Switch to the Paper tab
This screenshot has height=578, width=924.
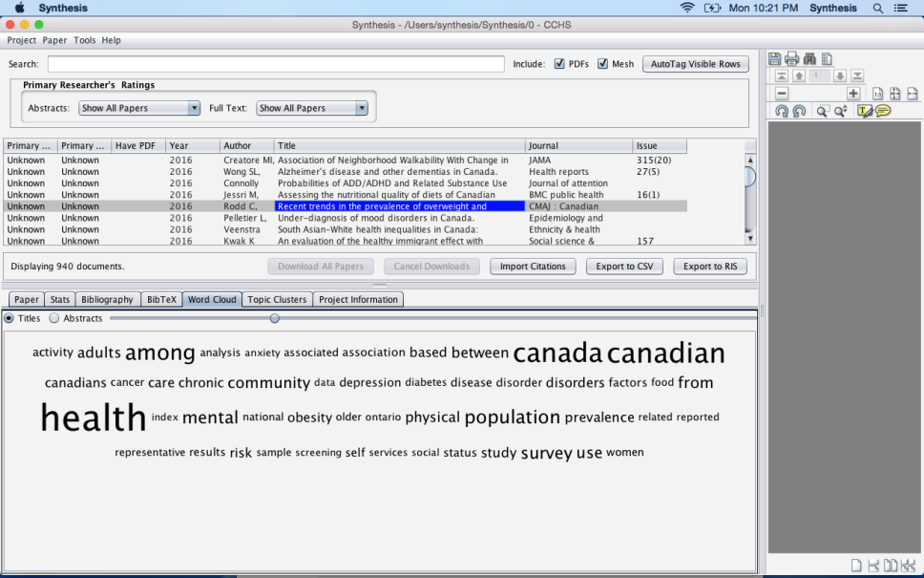pos(27,300)
